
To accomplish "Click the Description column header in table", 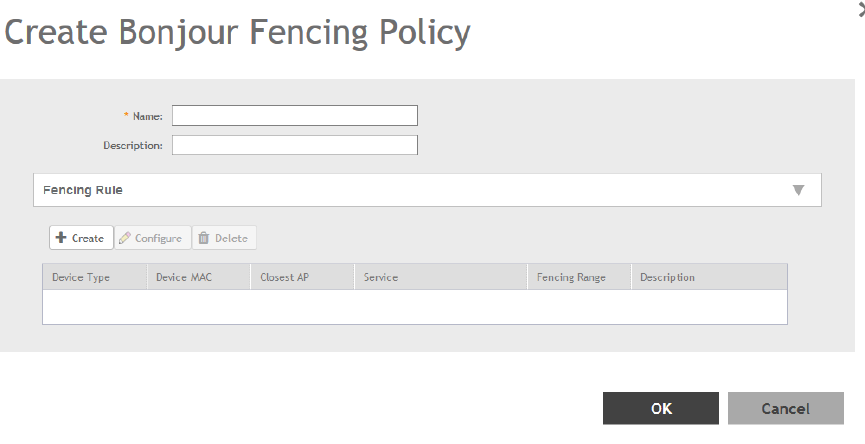I will (667, 277).
